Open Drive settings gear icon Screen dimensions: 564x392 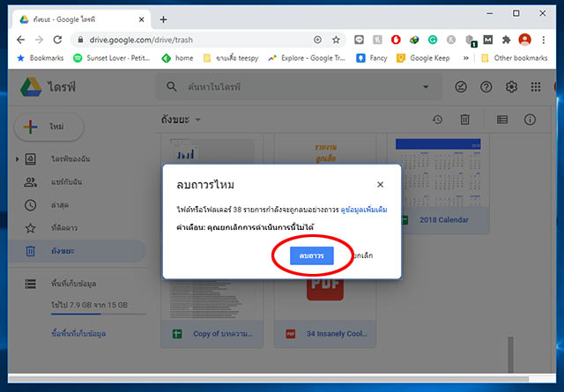(x=511, y=86)
